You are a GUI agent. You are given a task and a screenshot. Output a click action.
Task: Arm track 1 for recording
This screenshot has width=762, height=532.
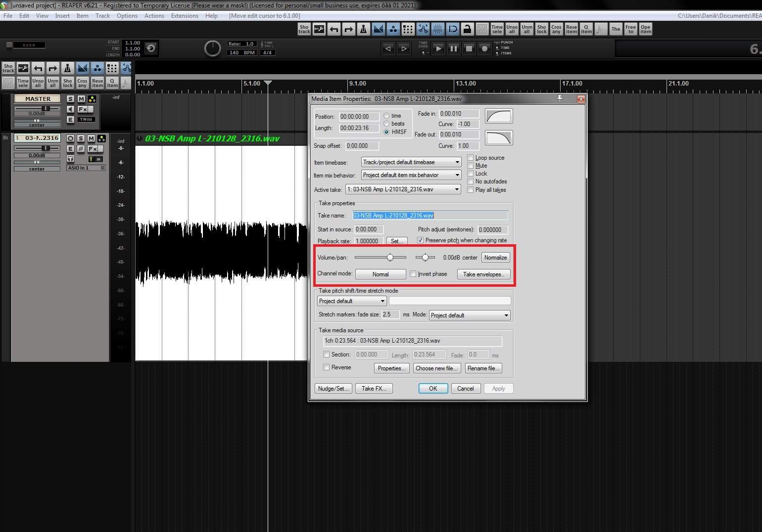click(70, 138)
